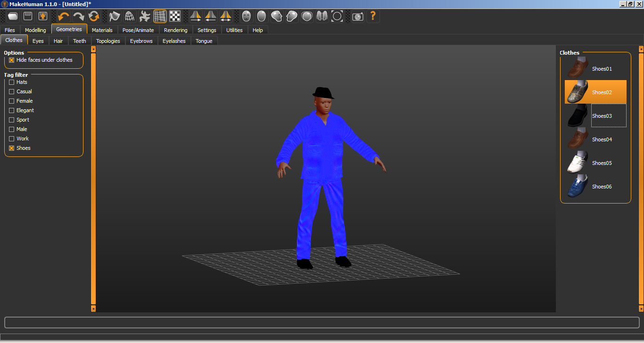Viewport: 644px width, 343px height.
Task: Select Shoes05 white sneakers thumbnail
Action: point(578,163)
